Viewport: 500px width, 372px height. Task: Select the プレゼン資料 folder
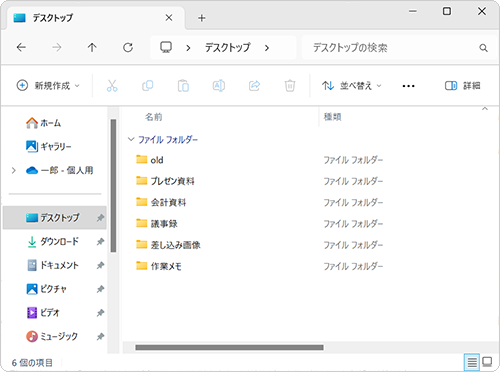165,181
